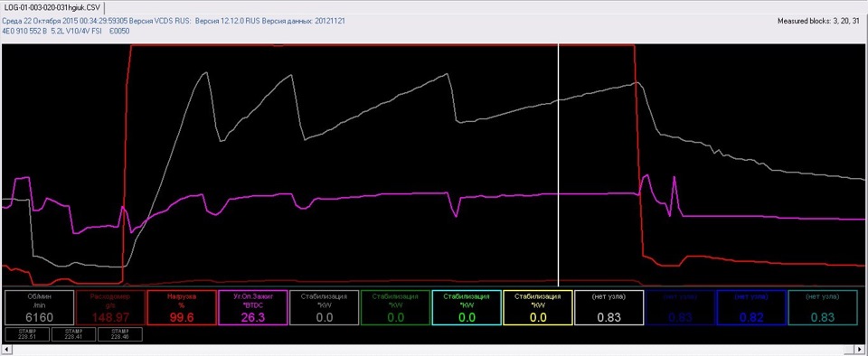868x356 pixels.
Task: Toggle the red Нагрузка % channel box
Action: [182, 307]
